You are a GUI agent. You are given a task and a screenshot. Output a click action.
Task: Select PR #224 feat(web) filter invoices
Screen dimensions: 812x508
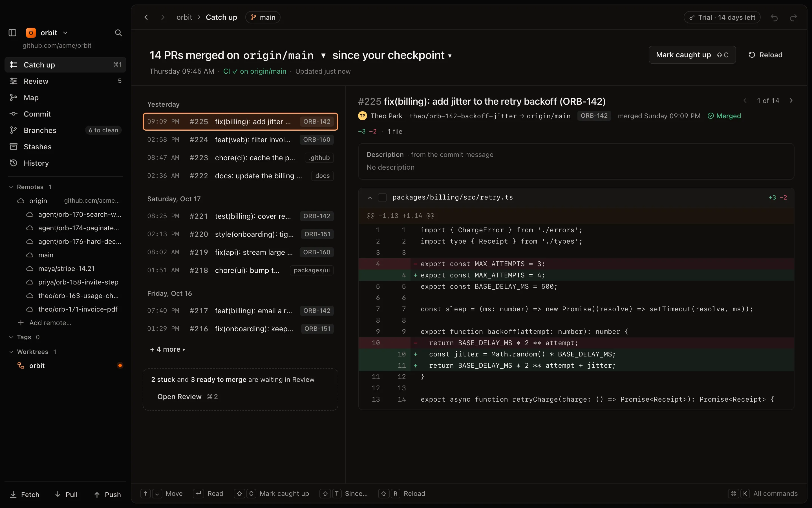tap(240, 140)
